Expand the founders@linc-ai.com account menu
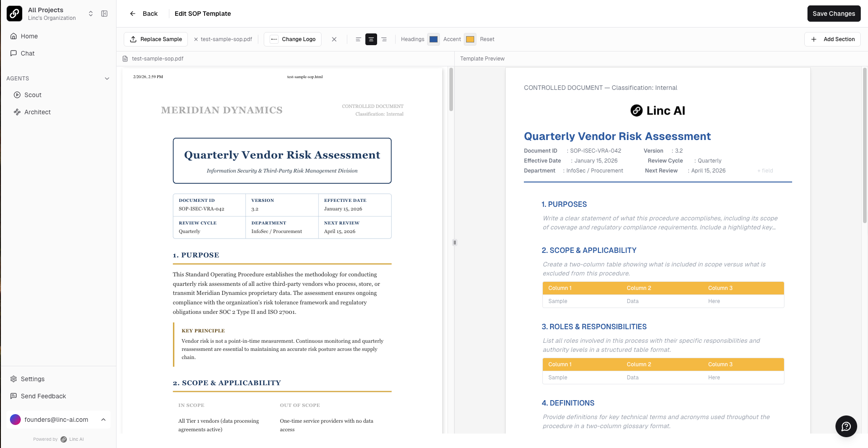The width and height of the screenshot is (868, 448). coord(103,420)
